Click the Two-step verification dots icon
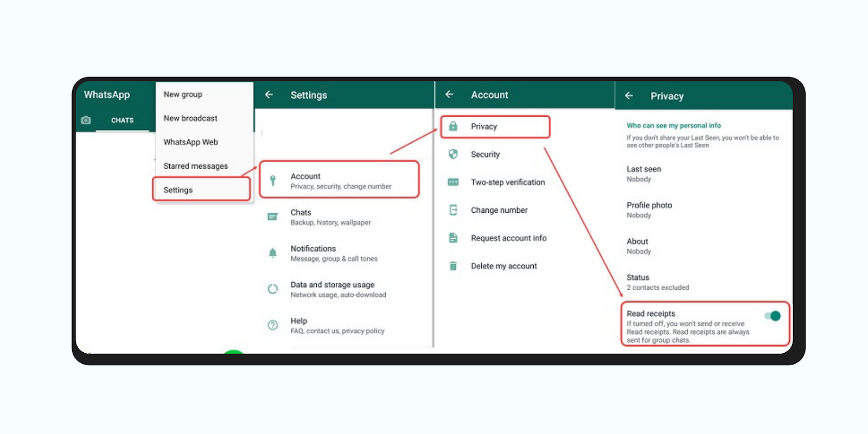This screenshot has width=868, height=434. (453, 182)
